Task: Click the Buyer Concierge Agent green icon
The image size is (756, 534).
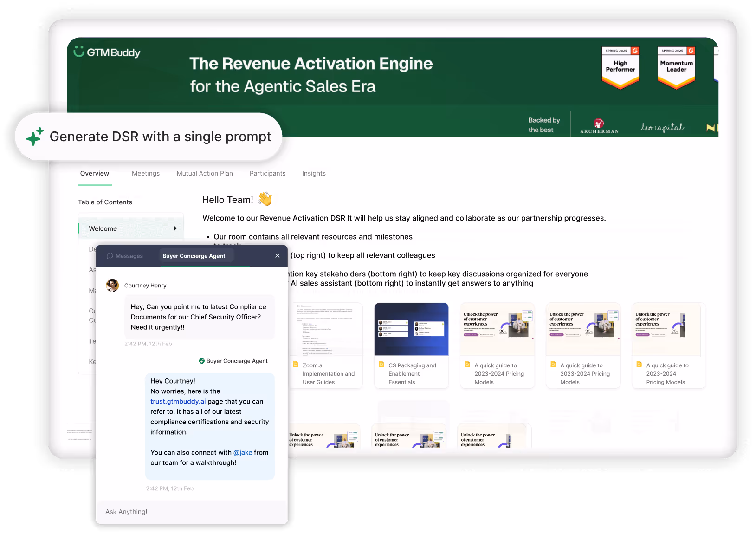Action: point(202,361)
